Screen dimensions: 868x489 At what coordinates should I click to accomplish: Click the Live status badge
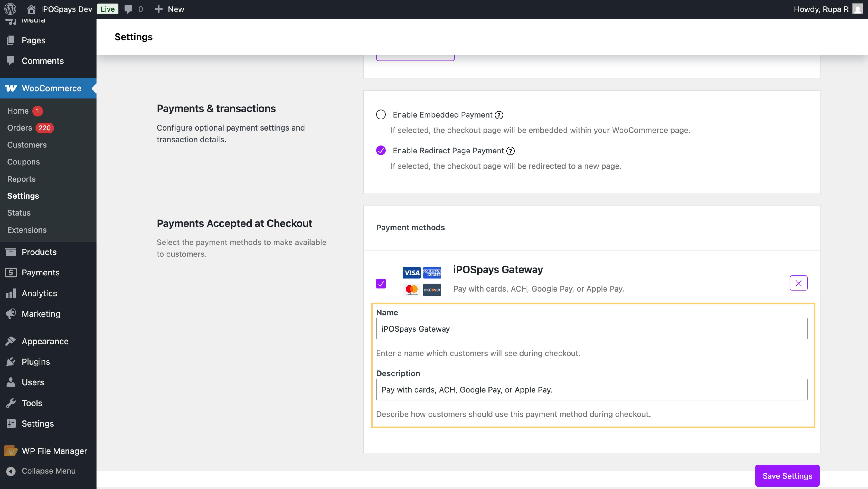point(108,9)
